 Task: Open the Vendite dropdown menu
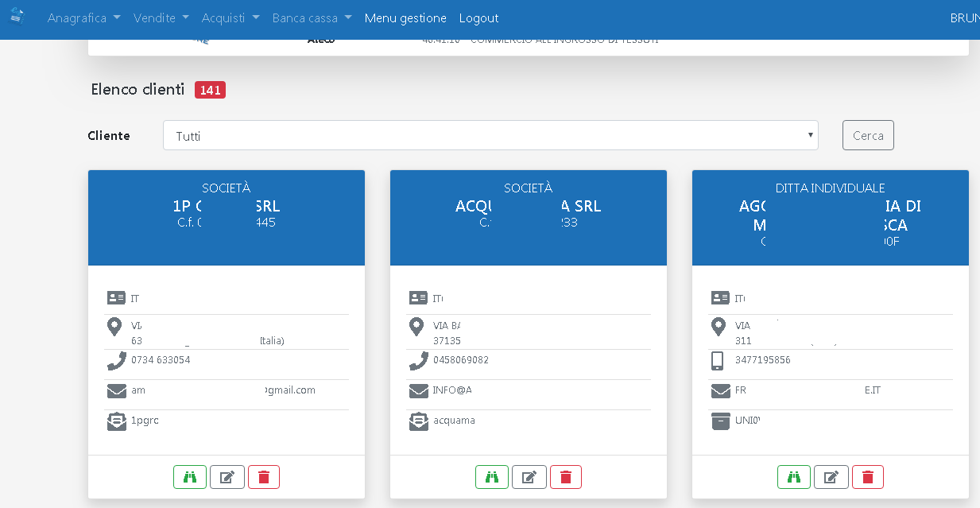click(161, 17)
